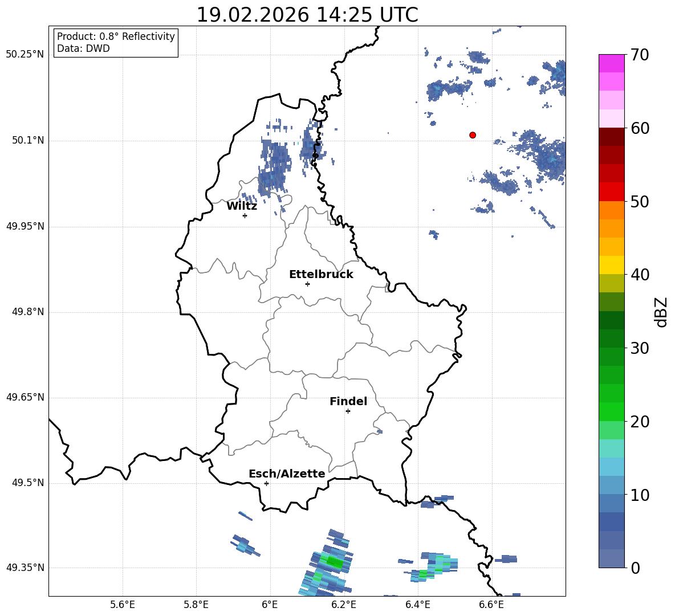
Task: Click the light cyan colorbar segment near 15
Action: [x=611, y=448]
